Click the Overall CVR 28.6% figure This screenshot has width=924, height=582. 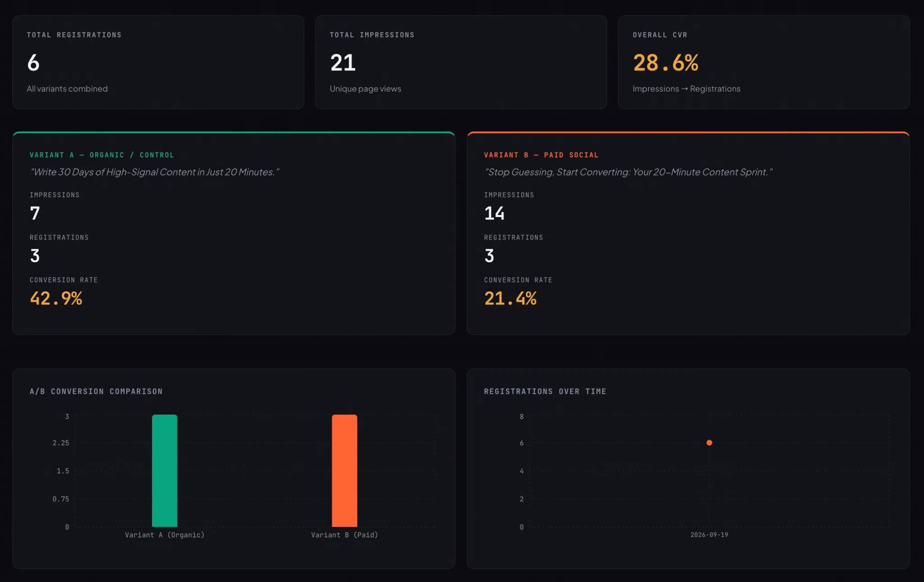point(665,63)
